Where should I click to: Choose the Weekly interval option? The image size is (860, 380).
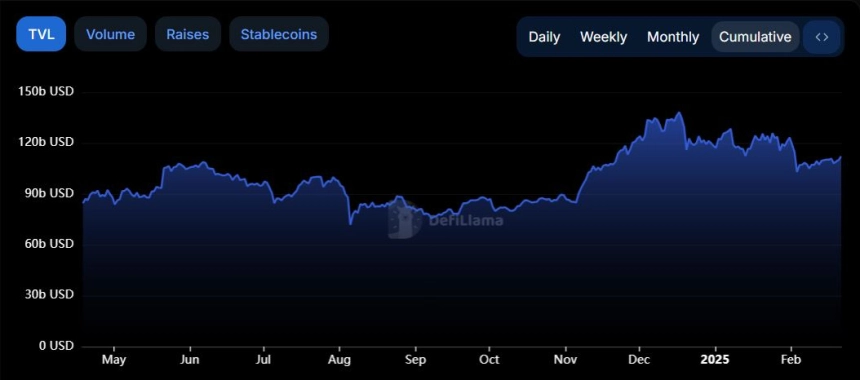coord(603,37)
